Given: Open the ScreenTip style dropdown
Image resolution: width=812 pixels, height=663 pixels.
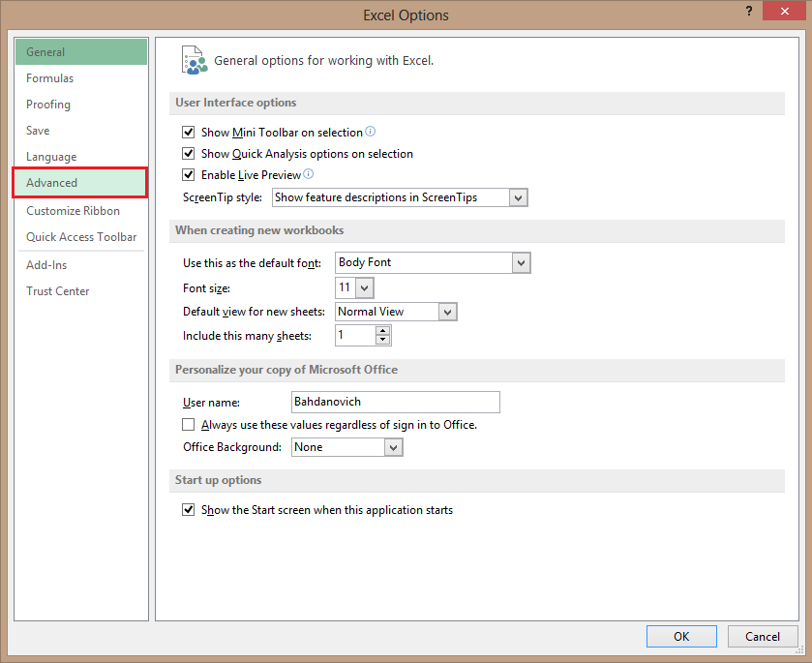Looking at the screenshot, I should pos(520,196).
